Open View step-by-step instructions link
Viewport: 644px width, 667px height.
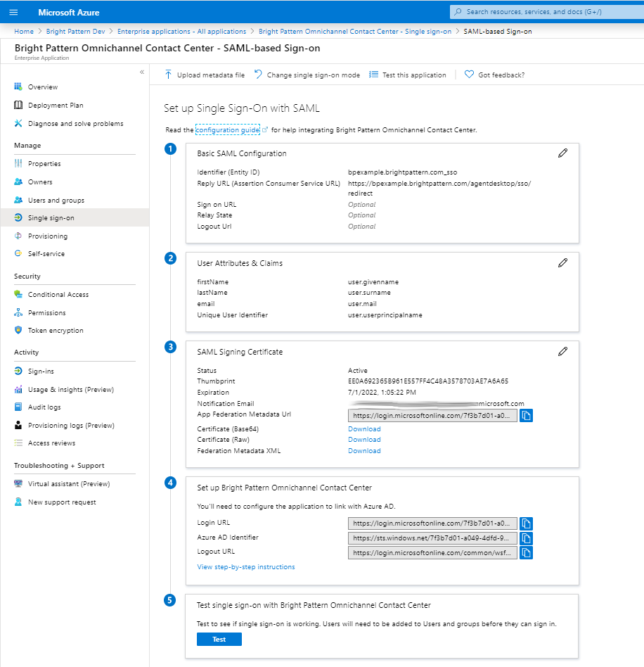point(245,567)
